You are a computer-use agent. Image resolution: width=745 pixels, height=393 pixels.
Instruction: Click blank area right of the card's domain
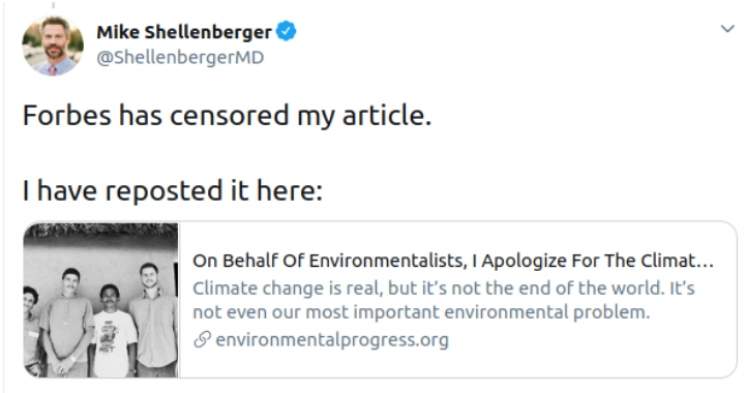point(589,340)
